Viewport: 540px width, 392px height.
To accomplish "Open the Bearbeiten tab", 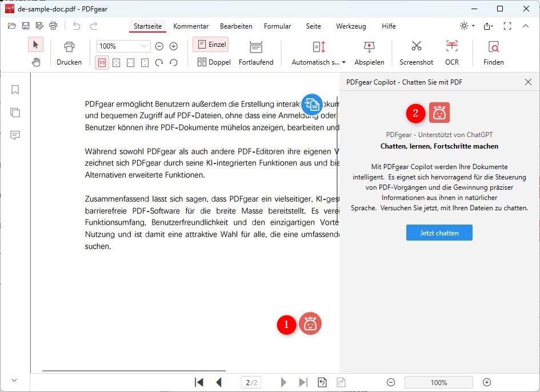I will 236,26.
